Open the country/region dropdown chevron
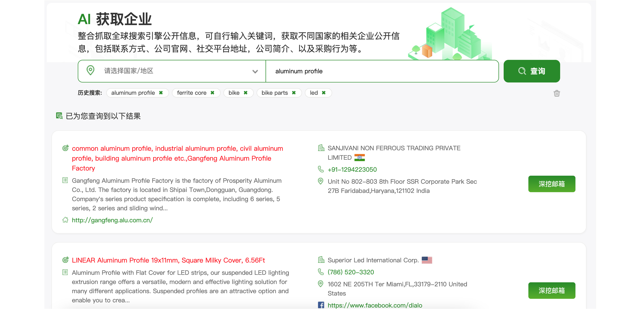 [x=255, y=72]
